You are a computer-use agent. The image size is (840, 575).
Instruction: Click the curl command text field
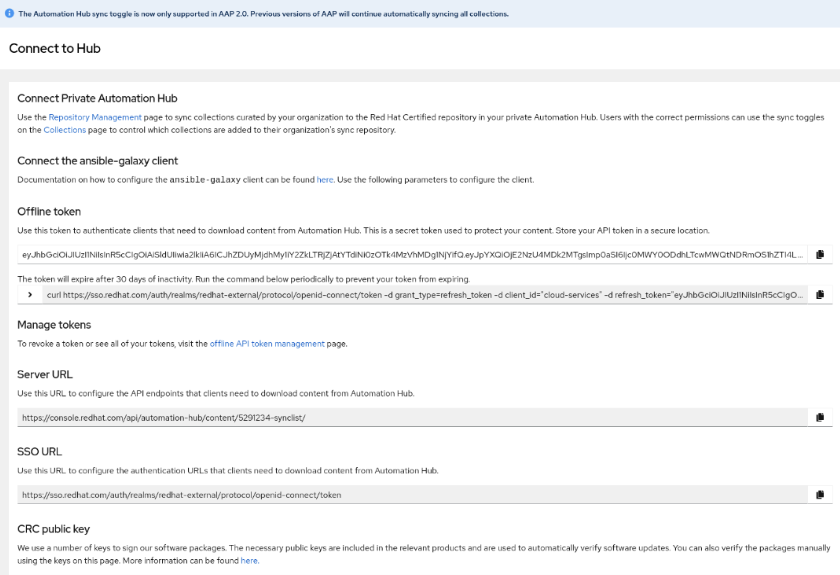coord(424,295)
